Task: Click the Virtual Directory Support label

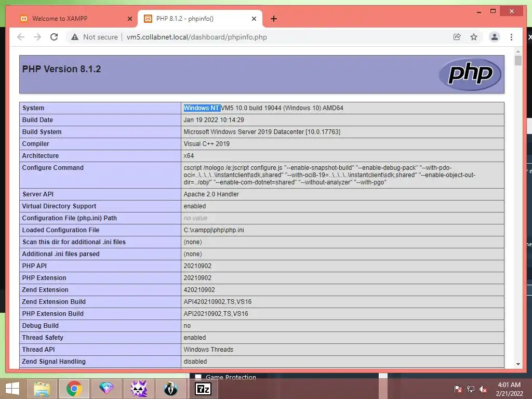Action: point(59,206)
